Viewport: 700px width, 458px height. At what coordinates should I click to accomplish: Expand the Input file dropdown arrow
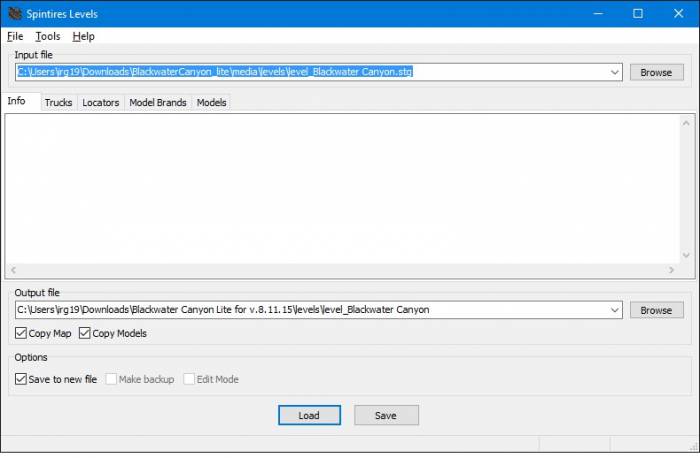[x=615, y=72]
